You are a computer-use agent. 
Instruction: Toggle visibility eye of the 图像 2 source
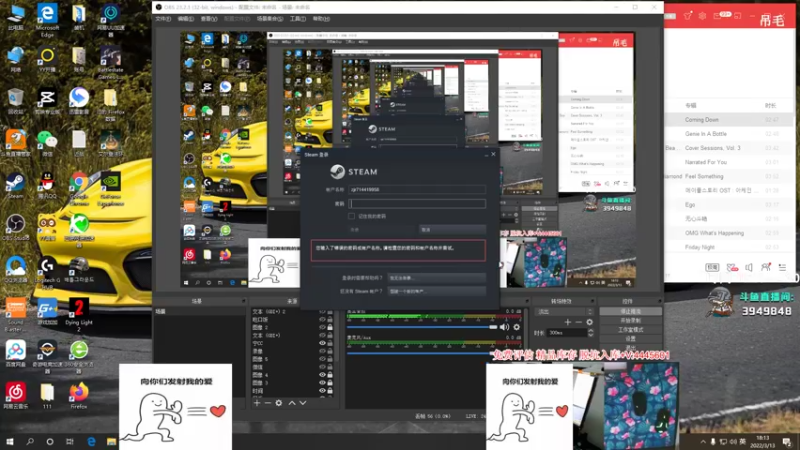coord(322,327)
